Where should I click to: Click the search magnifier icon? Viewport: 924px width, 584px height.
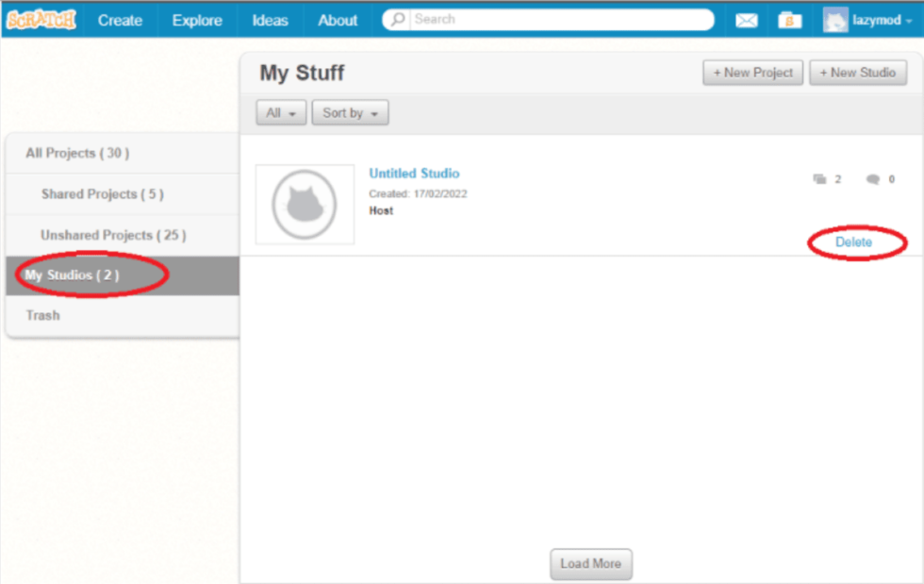(395, 19)
